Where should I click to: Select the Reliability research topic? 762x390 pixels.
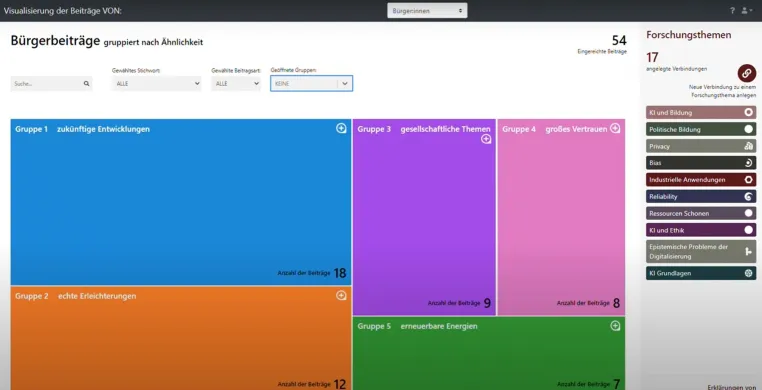click(x=701, y=197)
